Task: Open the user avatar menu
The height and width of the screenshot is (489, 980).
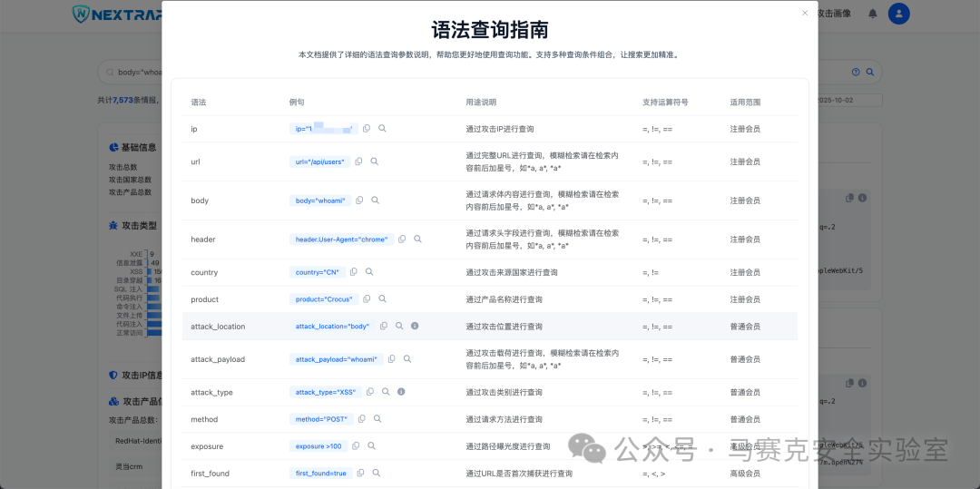Action: [898, 14]
